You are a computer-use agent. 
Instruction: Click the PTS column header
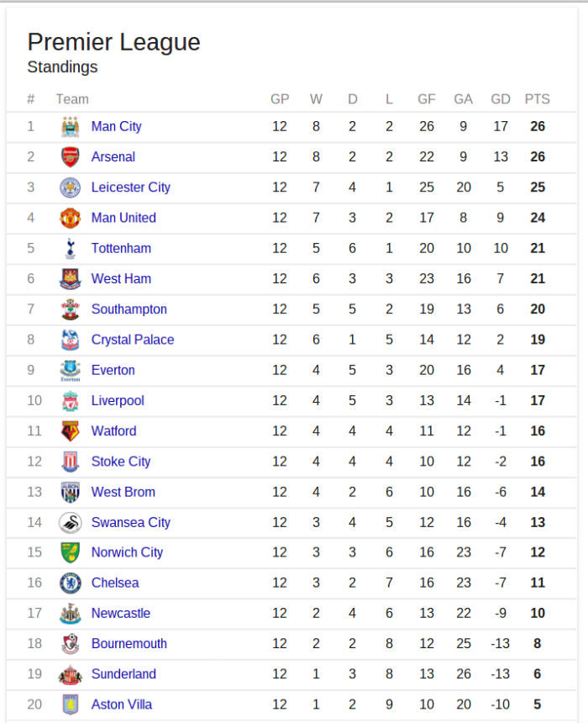click(x=537, y=99)
